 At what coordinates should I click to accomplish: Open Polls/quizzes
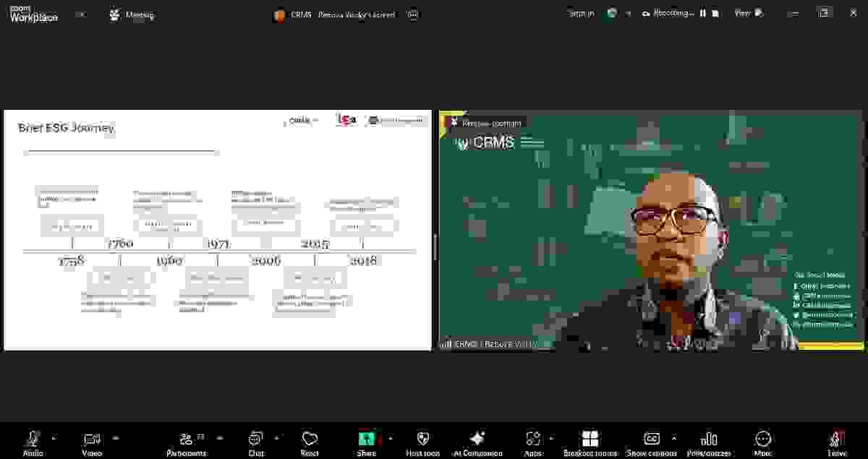click(x=709, y=442)
